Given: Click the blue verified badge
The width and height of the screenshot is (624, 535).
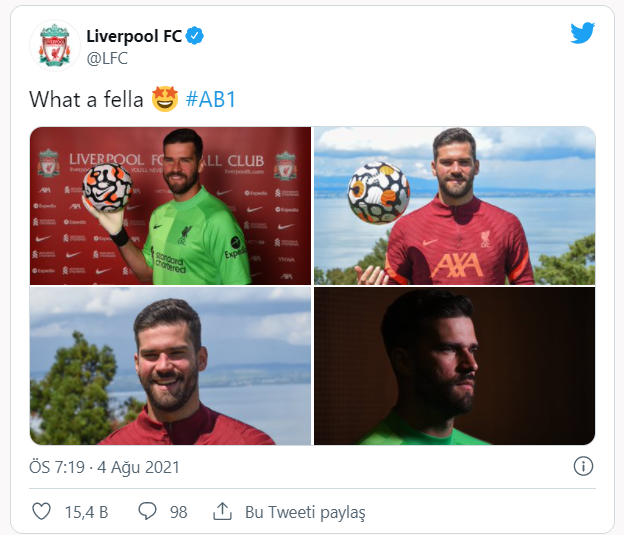Looking at the screenshot, I should point(196,37).
